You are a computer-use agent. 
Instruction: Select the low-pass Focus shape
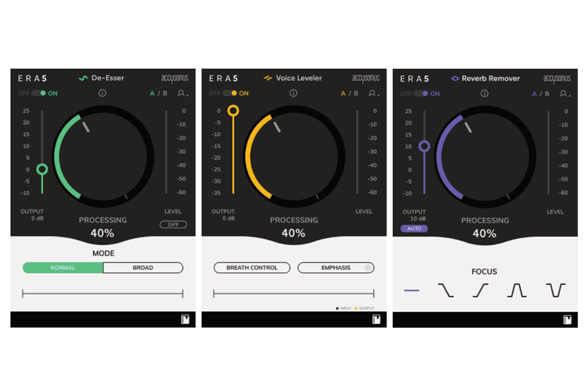click(x=447, y=290)
